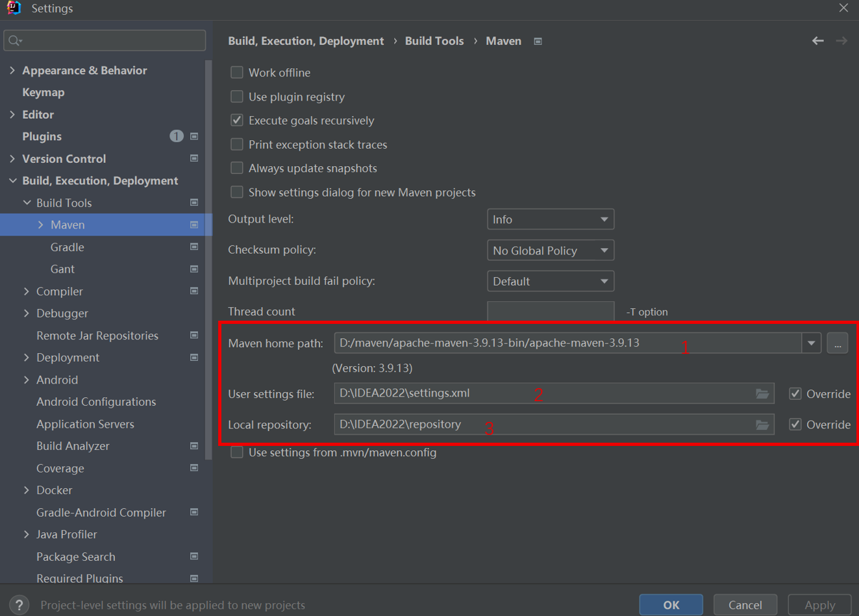859x616 pixels.
Task: Click the Plugins update badge
Action: pyautogui.click(x=176, y=136)
